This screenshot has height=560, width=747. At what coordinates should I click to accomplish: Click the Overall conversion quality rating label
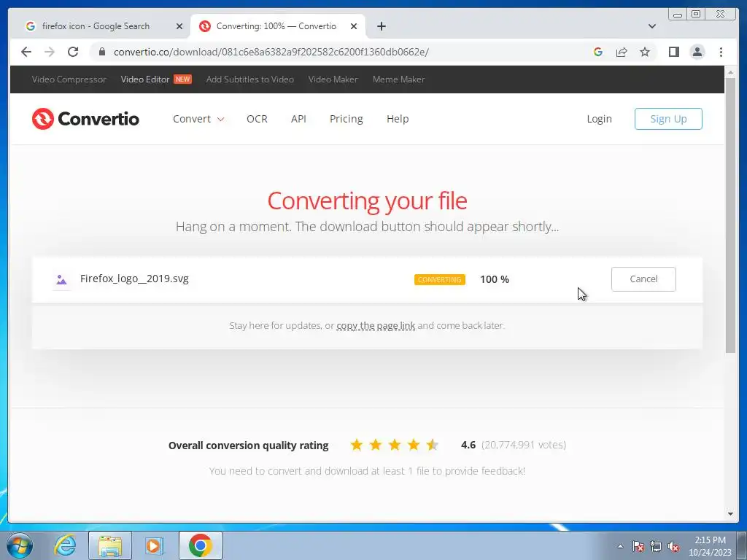tap(248, 446)
